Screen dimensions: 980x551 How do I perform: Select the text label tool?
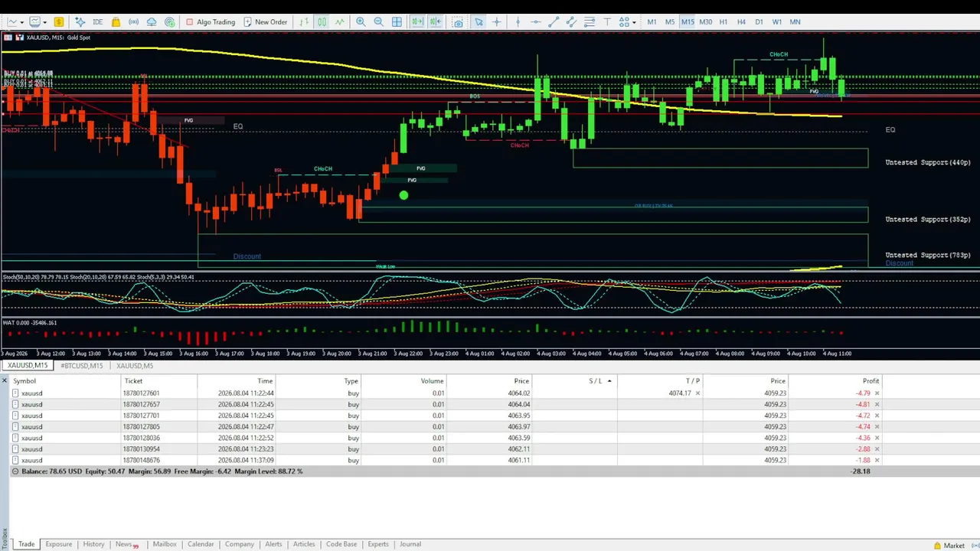coord(607,22)
